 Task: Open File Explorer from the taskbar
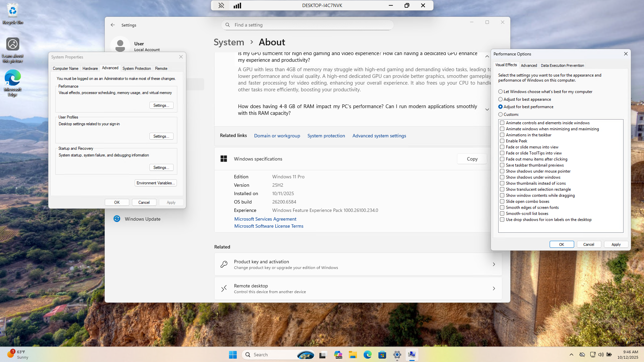click(353, 355)
